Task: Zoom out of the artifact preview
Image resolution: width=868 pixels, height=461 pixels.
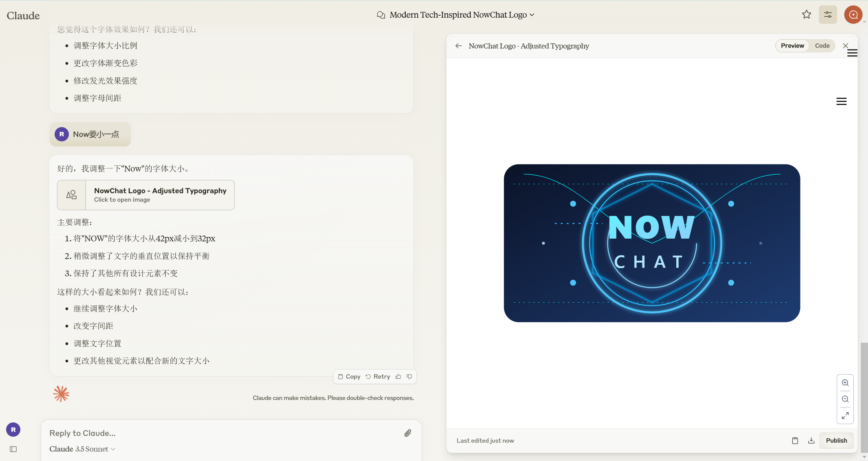Action: 845,399
